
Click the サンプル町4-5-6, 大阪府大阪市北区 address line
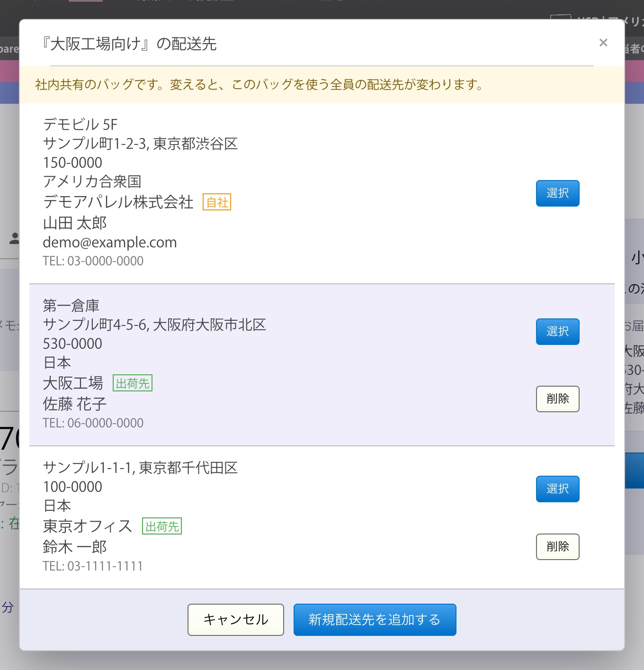tap(154, 325)
